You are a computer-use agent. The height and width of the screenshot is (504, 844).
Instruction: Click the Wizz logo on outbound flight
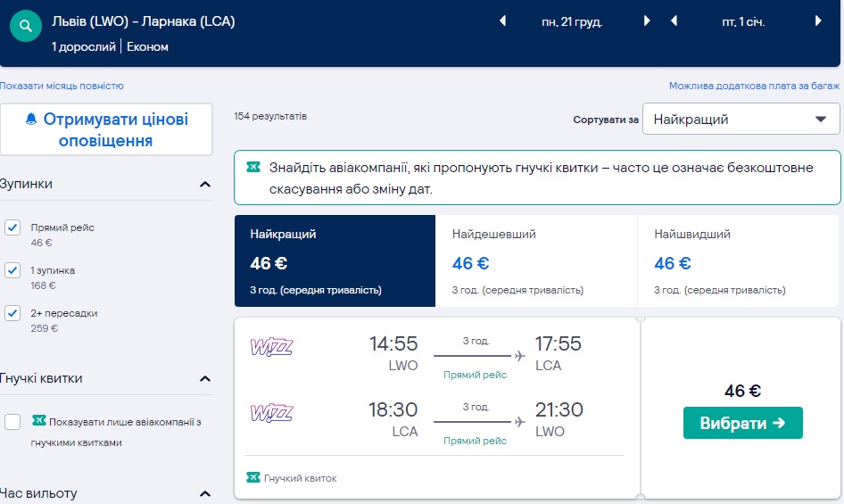point(271,346)
